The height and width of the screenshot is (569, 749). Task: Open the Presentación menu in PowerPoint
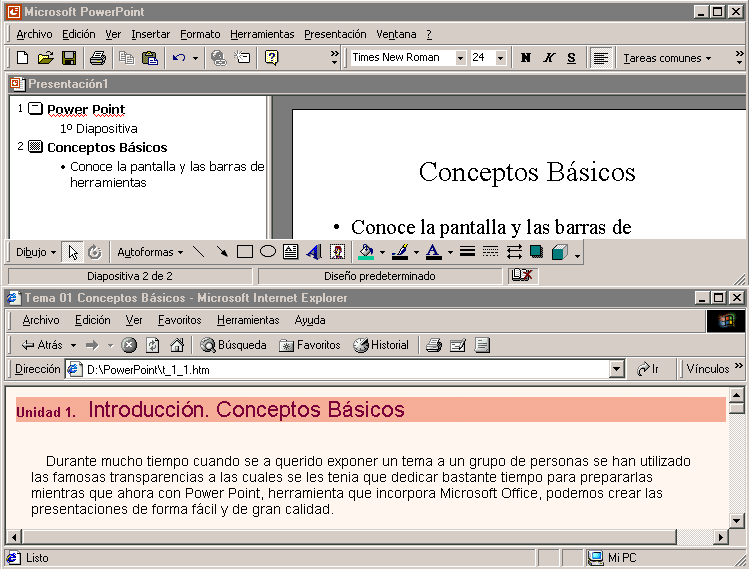[x=335, y=34]
